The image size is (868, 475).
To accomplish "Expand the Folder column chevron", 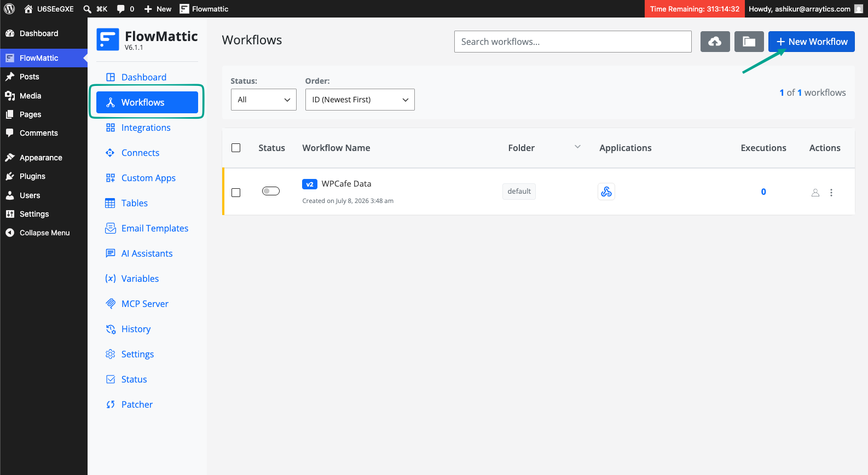I will [577, 147].
